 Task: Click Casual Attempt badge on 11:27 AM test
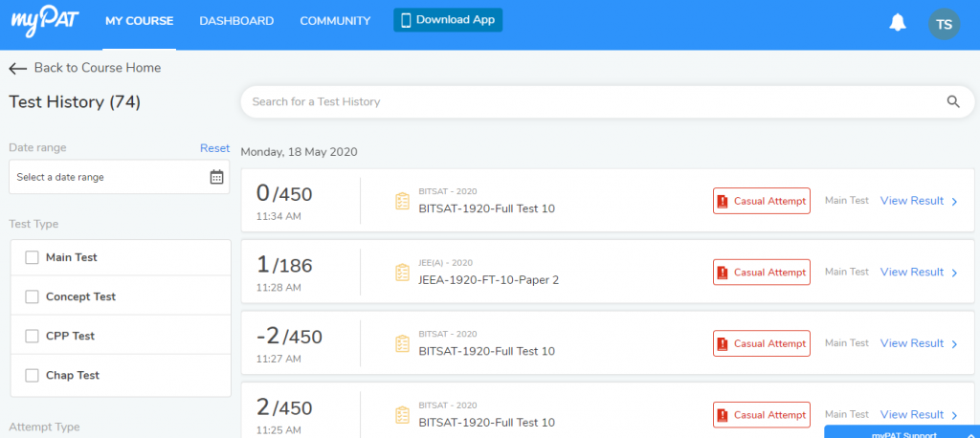tap(761, 343)
